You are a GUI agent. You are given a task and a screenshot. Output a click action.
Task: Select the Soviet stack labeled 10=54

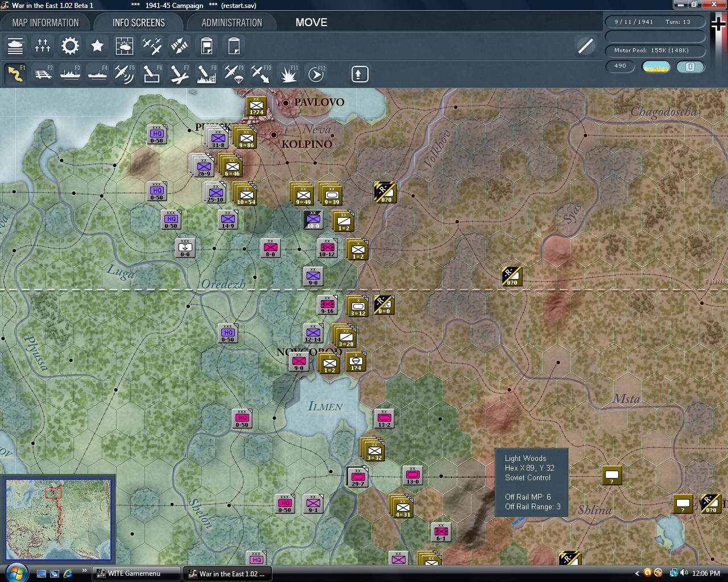click(x=246, y=195)
